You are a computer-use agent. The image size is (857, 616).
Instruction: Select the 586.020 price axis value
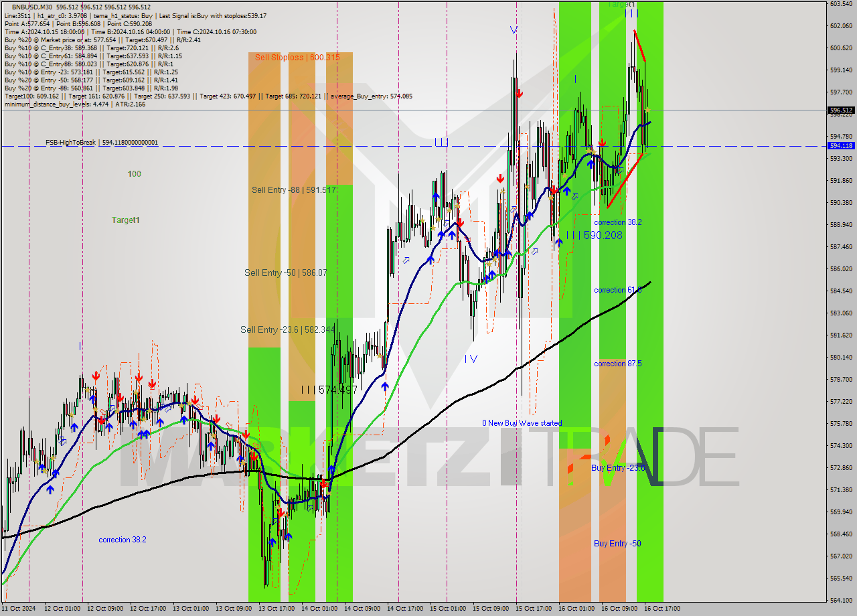pos(842,269)
